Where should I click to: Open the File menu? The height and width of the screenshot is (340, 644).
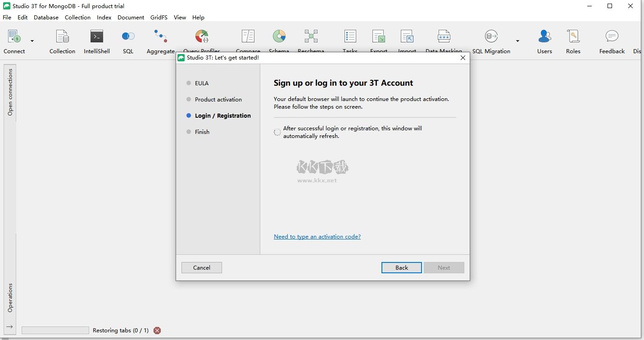click(7, 18)
